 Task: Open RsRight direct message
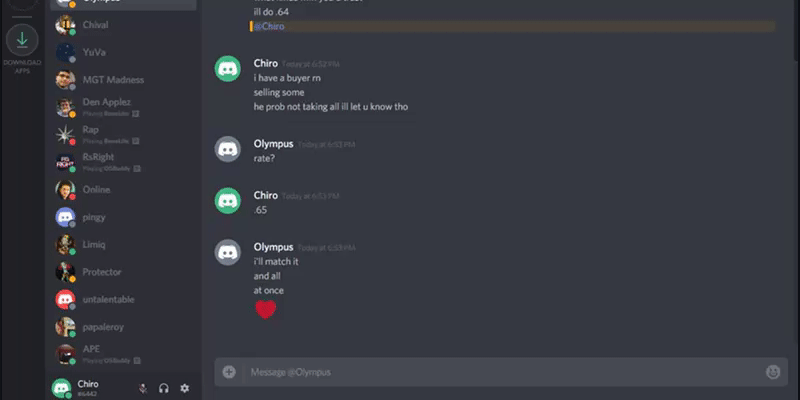point(124,162)
